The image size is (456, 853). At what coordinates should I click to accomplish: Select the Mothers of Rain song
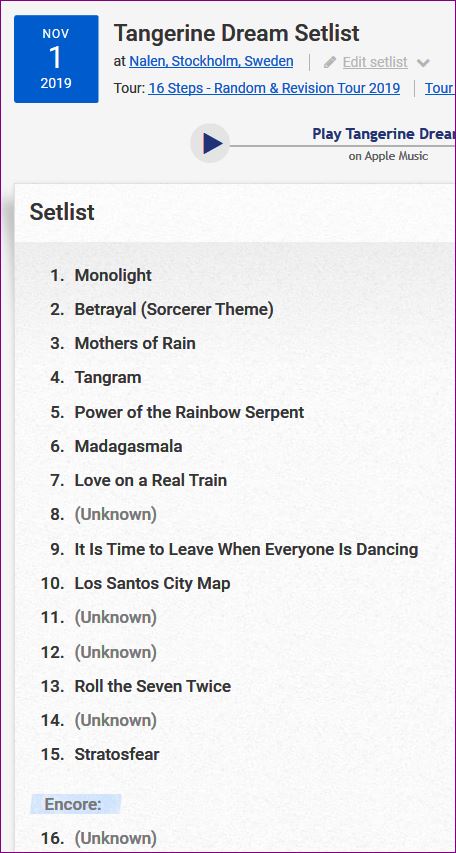(x=135, y=343)
